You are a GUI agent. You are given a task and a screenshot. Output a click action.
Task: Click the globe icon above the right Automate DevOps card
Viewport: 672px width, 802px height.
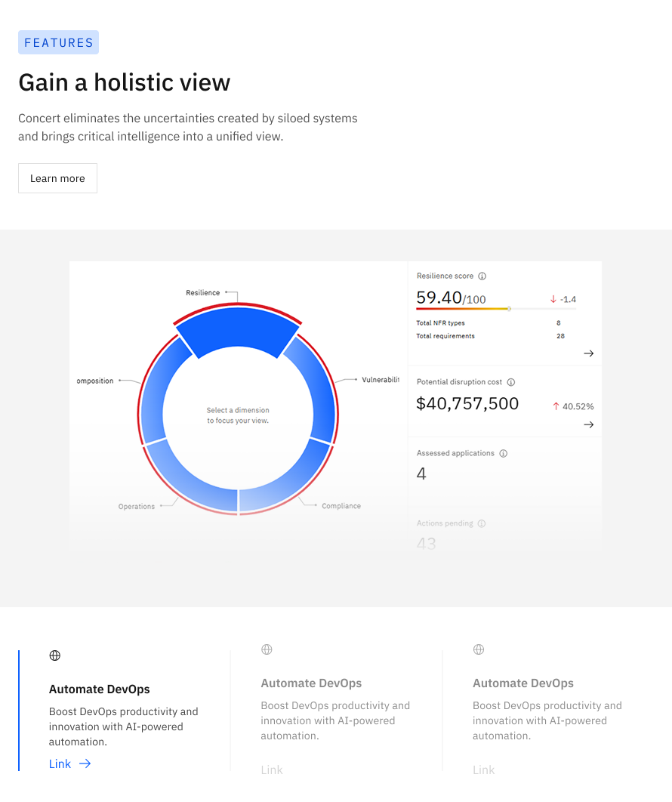point(478,649)
